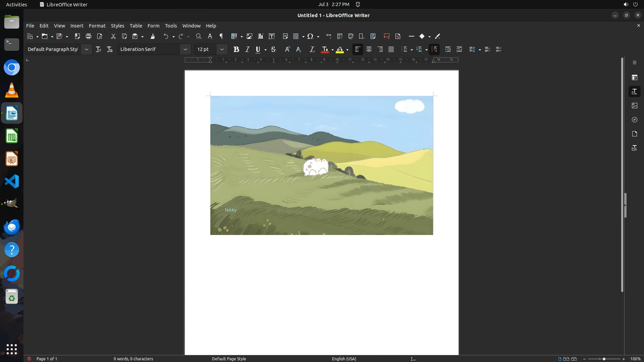This screenshot has width=644, height=362.
Task: Click the Print icon in toolbar
Action: (x=89, y=36)
